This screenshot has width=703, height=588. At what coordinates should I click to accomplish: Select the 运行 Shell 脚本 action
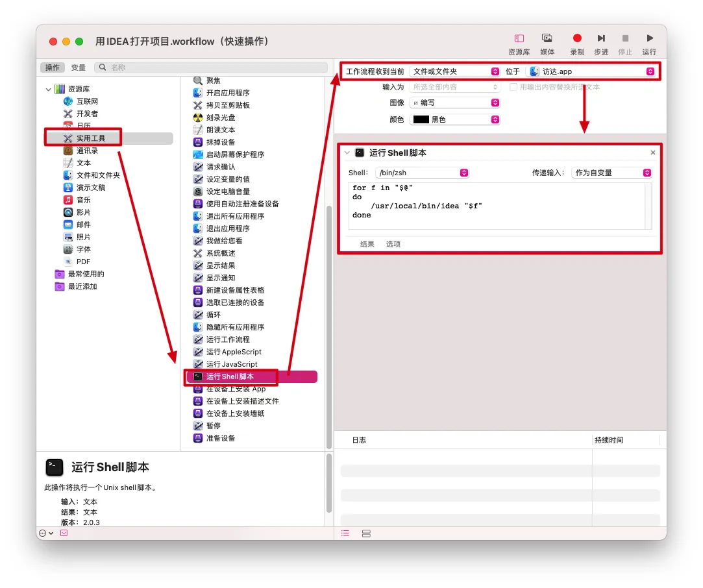[x=253, y=376]
